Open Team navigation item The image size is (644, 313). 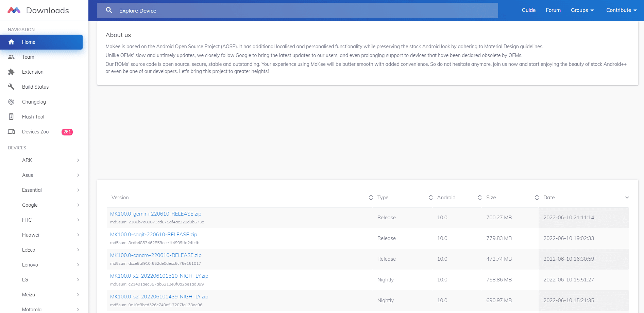pyautogui.click(x=41, y=57)
